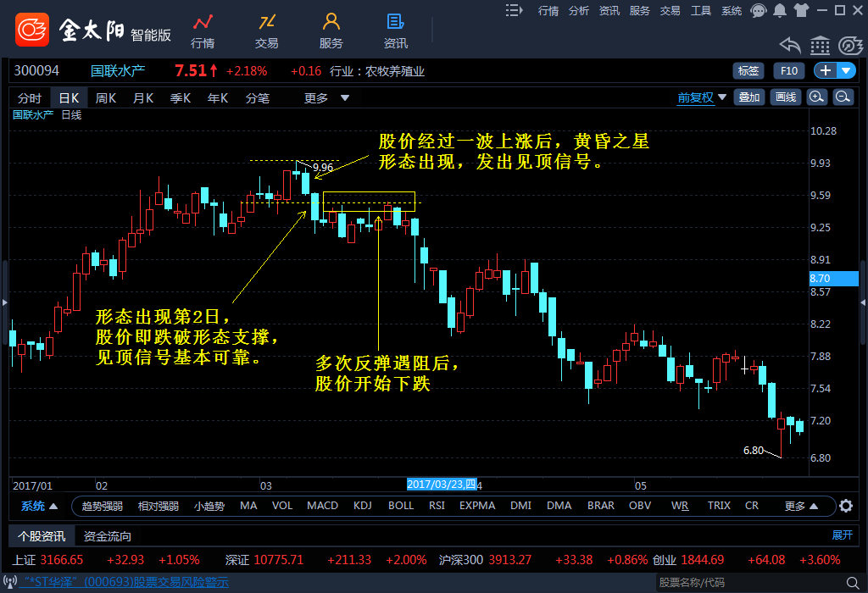The height and width of the screenshot is (593, 868).
Task: Zoom out on the K-line chart
Action: [843, 97]
